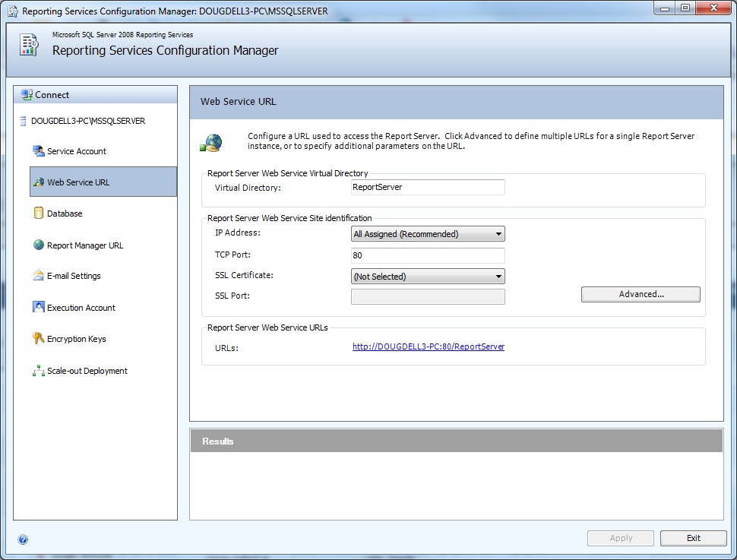The image size is (737, 560).
Task: Click the Report Manager URL globe icon
Action: (39, 245)
